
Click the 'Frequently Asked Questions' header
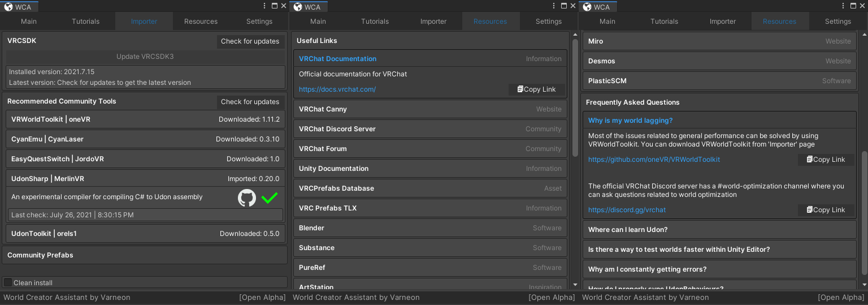(632, 102)
